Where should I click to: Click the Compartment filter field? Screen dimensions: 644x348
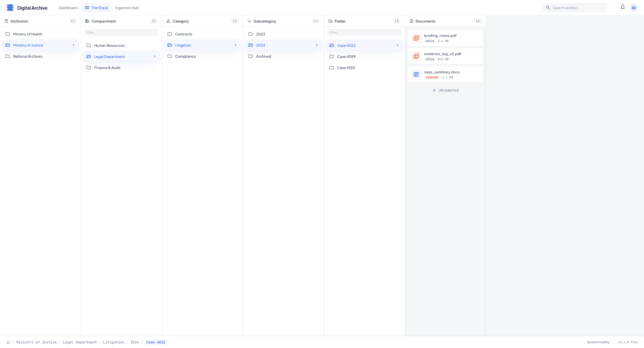[121, 33]
